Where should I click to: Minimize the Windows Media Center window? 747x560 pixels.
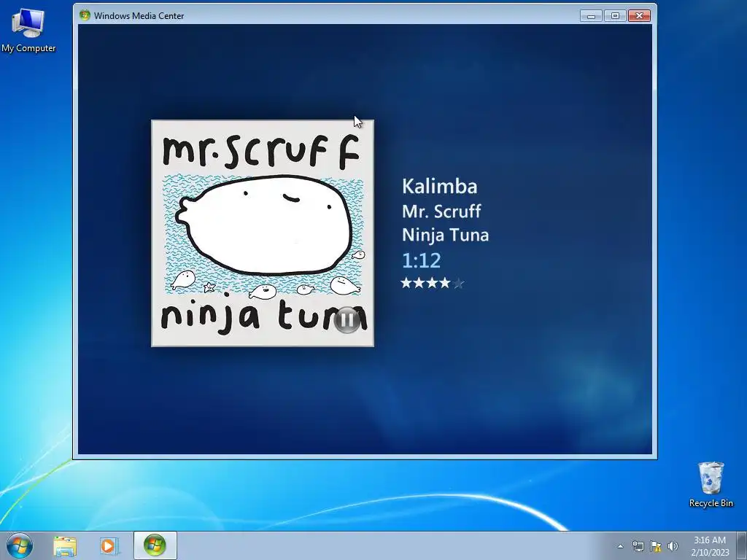pos(591,16)
